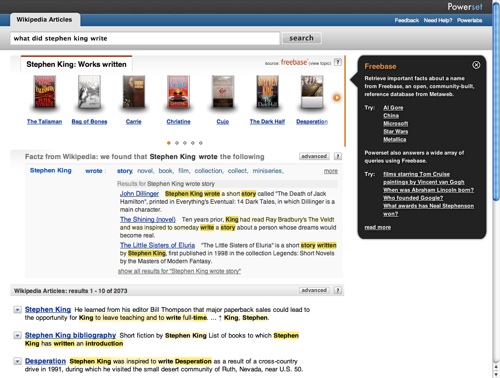This screenshot has height=378, width=500.
Task: Focus the search query input field
Action: pyautogui.click(x=145, y=38)
